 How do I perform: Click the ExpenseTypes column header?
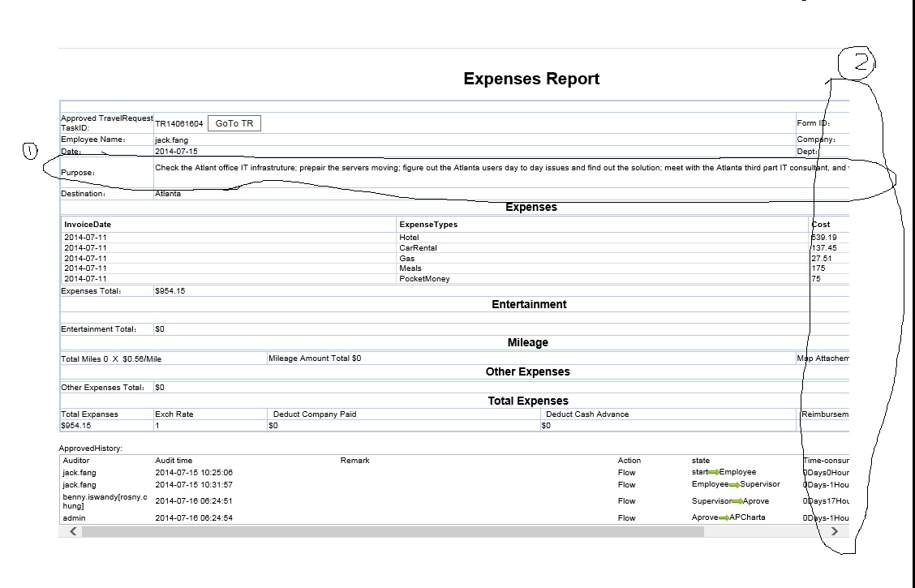point(428,225)
